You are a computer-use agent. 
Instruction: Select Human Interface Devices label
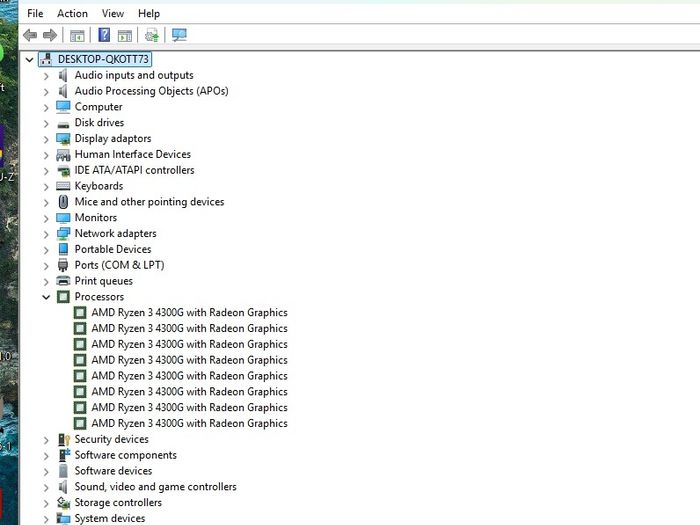(x=133, y=154)
